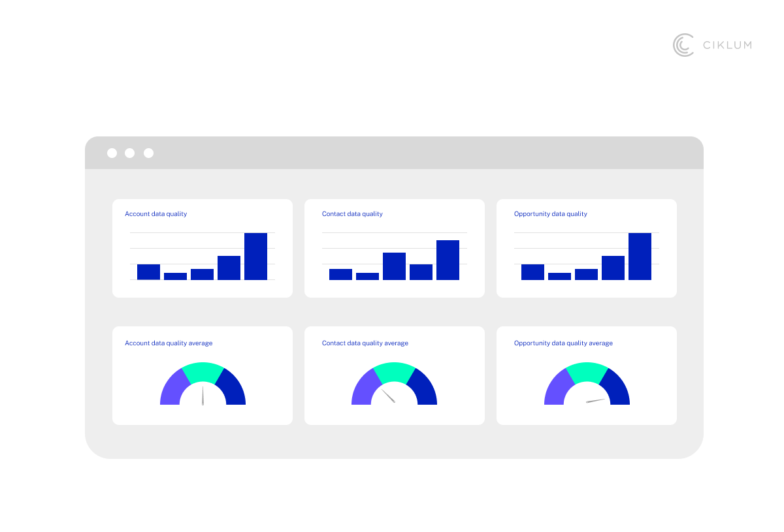This screenshot has height=532, width=784.
Task: Click the first bar in Account data quality chart
Action: click(x=148, y=272)
